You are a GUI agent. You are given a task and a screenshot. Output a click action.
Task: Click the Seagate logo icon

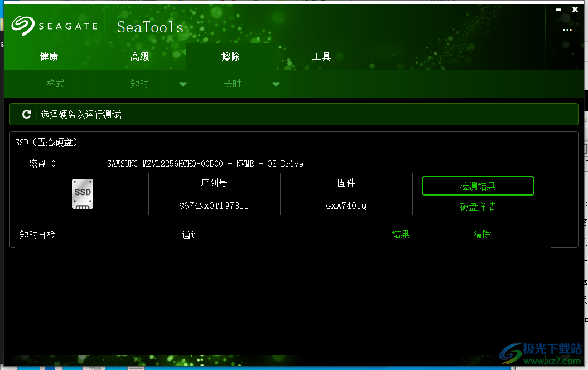[x=22, y=26]
